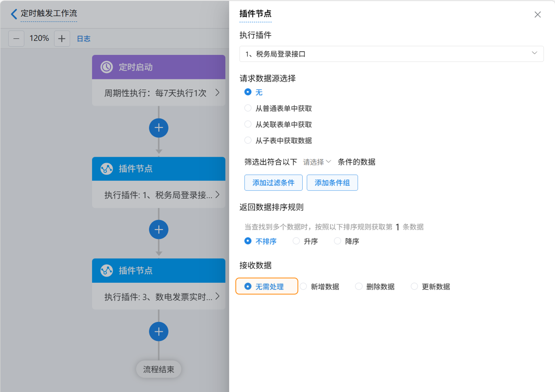Open 执行插件 dropdown 税务局登录接口

pyautogui.click(x=391, y=54)
